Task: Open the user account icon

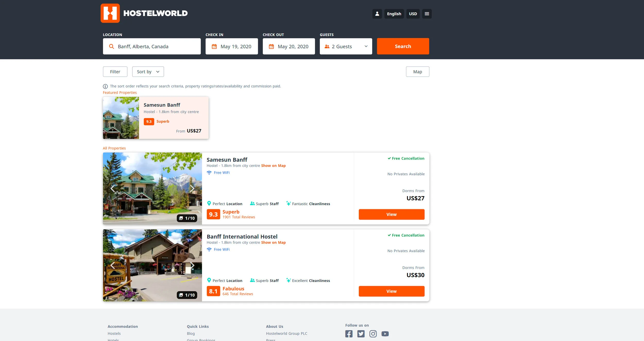Action: 377,14
